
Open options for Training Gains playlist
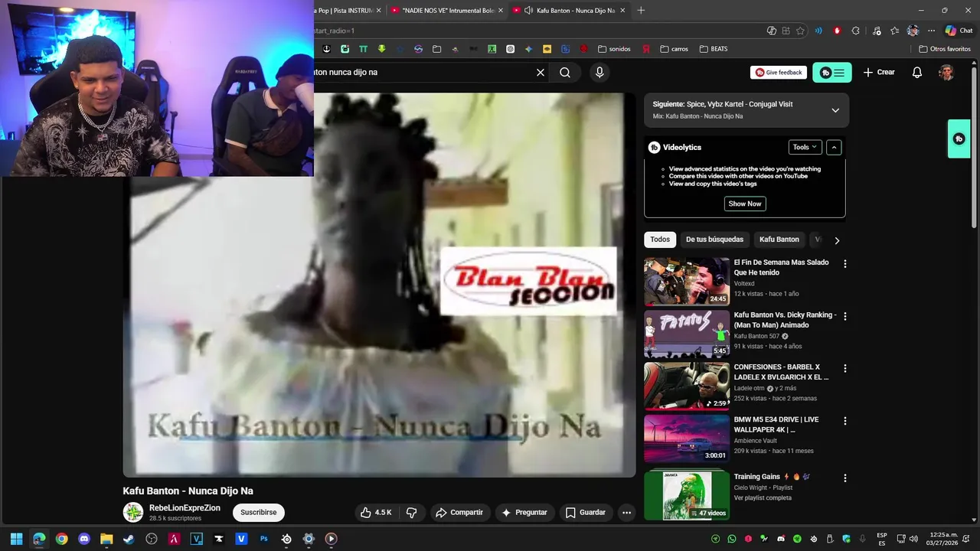845,478
